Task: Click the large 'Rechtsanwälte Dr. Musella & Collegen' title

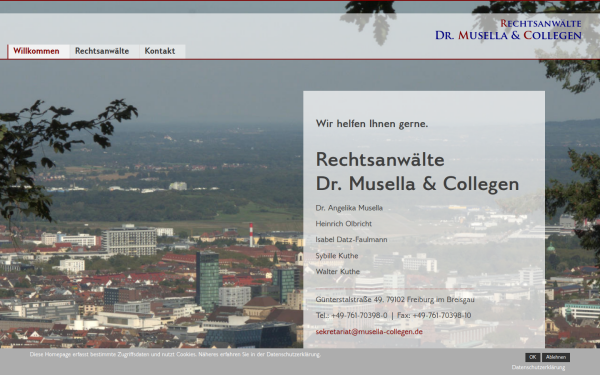Action: (417, 171)
